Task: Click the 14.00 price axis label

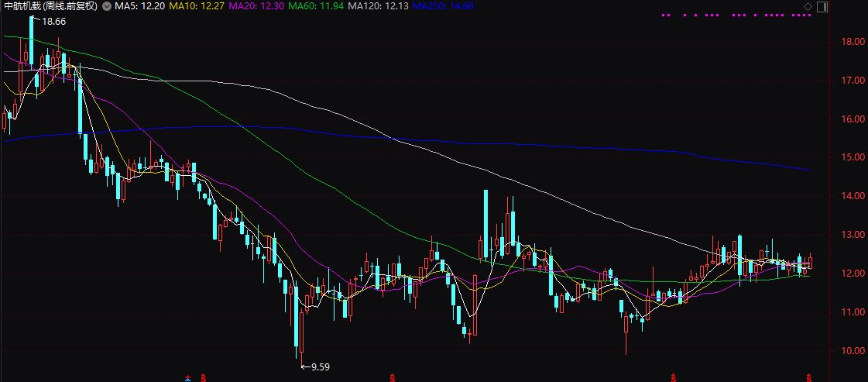Action: pos(852,196)
